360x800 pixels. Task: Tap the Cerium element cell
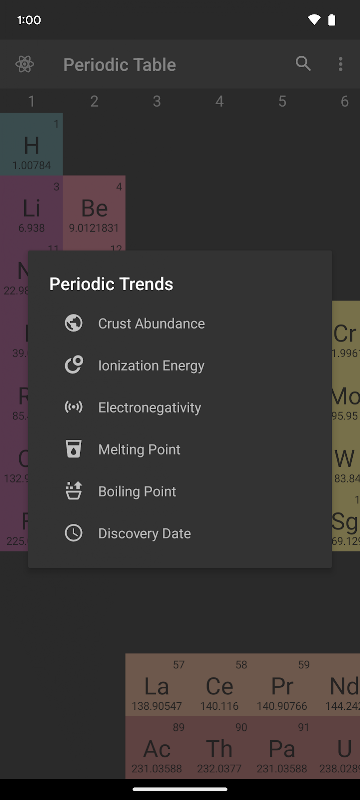pos(219,685)
